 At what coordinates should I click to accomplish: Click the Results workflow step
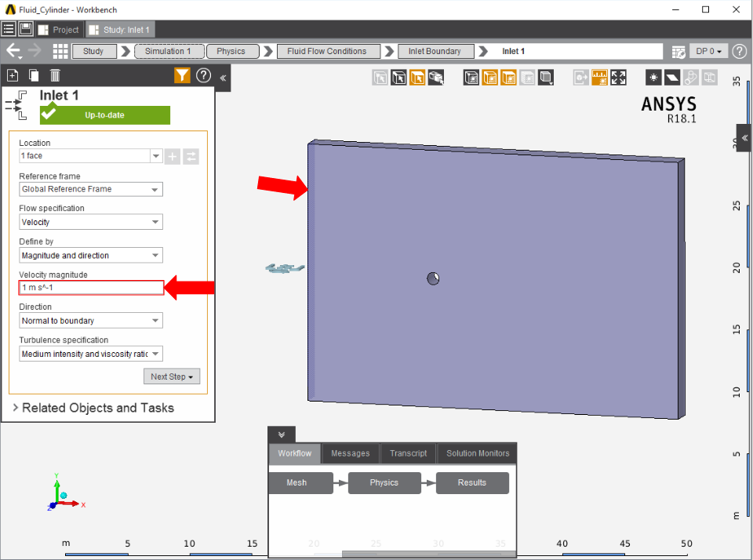click(x=472, y=482)
